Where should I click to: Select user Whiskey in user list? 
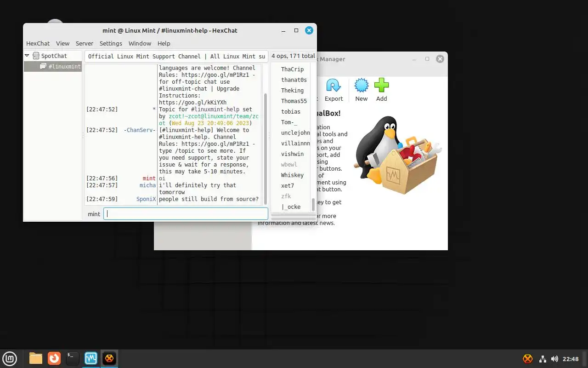292,175
